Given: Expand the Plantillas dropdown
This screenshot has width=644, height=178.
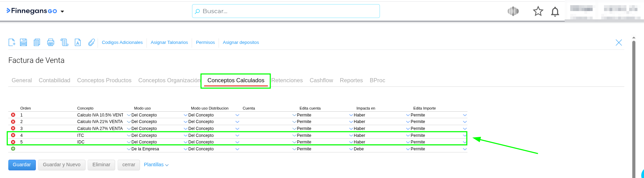Looking at the screenshot, I should pos(156,165).
